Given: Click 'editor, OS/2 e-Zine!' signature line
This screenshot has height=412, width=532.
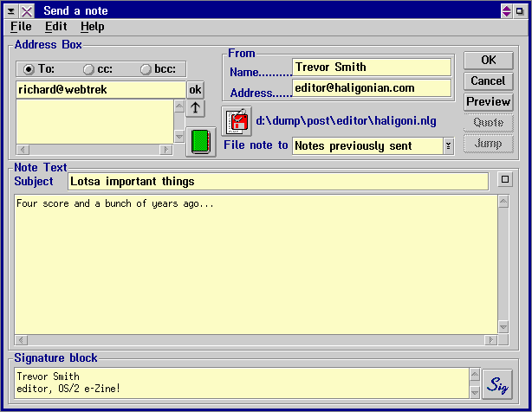Looking at the screenshot, I should click(68, 389).
